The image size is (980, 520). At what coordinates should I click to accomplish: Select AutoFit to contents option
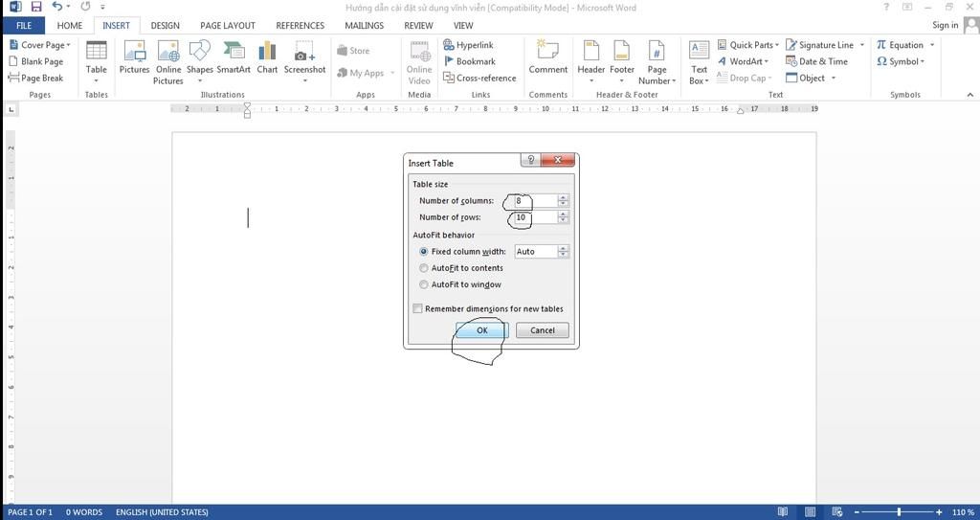(x=424, y=268)
